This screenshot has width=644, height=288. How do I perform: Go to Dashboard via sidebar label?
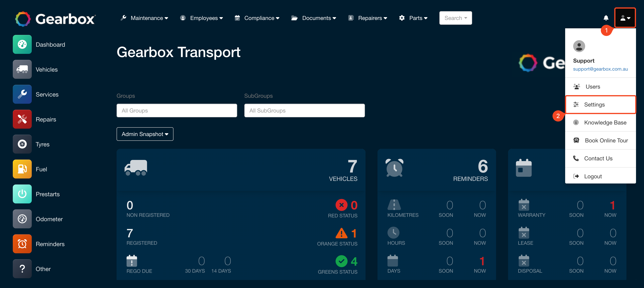pos(50,44)
